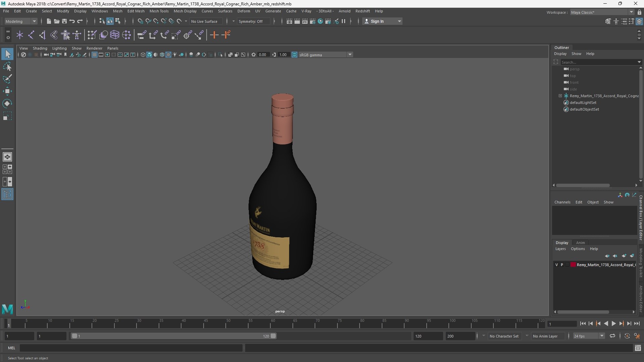
Task: Open the Workspace Maya Classic dropdown
Action: [x=602, y=12]
